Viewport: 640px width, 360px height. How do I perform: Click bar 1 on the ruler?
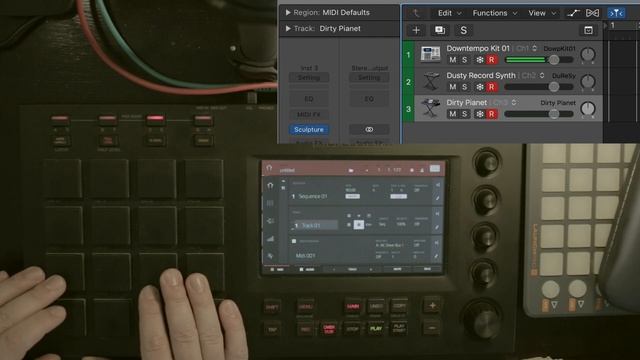click(x=613, y=25)
